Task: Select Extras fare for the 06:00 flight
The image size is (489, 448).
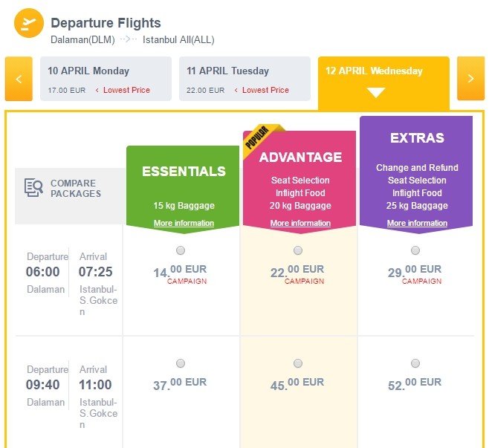Action: (415, 250)
